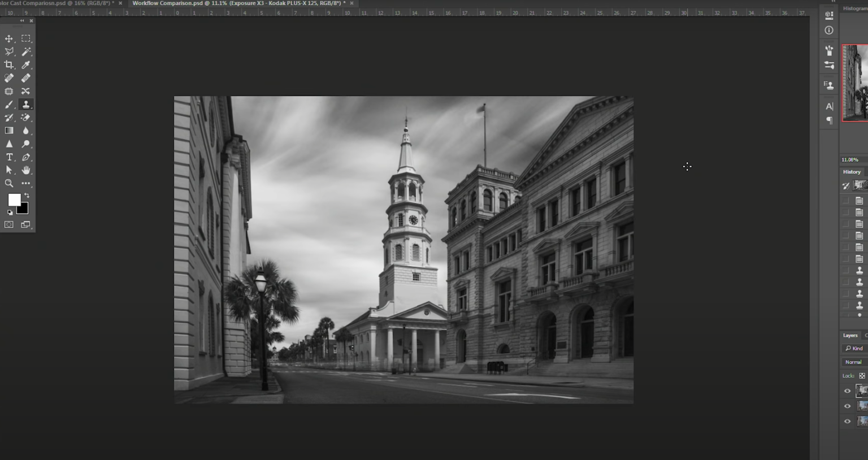Select the Clone Stamp tool
The width and height of the screenshot is (868, 460).
click(25, 103)
